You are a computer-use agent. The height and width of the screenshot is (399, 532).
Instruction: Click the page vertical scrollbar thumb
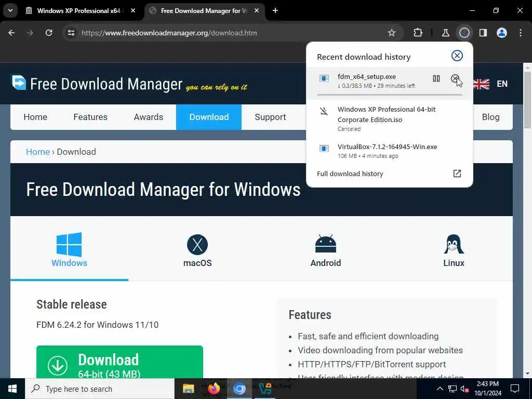[528, 100]
